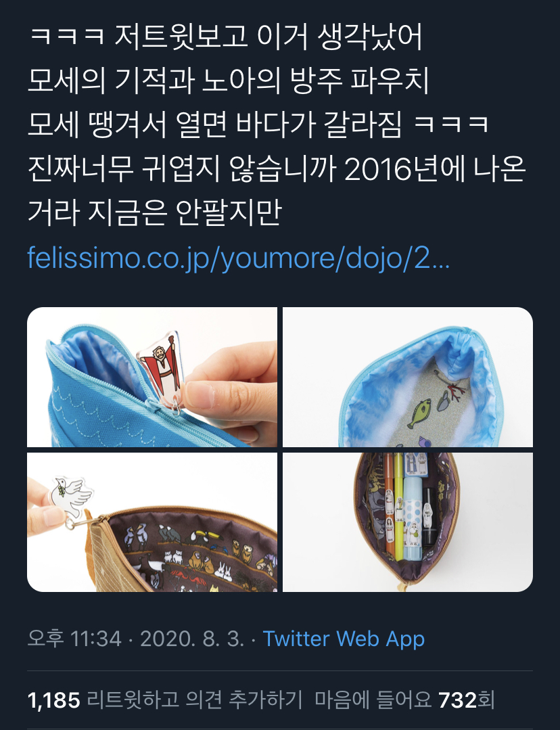Click the tweet date 2020. 8. 3.
This screenshot has width=560, height=730.
click(192, 639)
